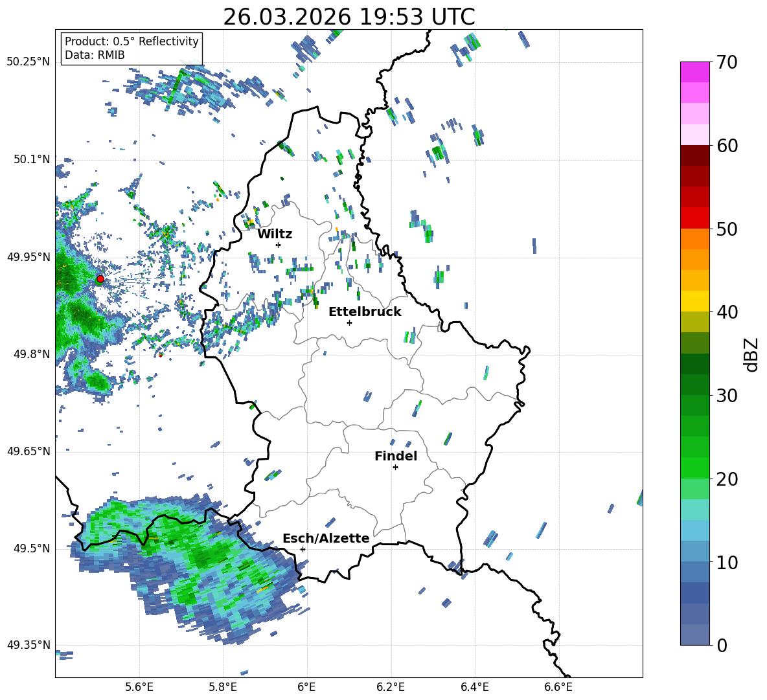Click the Findel station cross marker
Viewport: 767px width, 700px height.
click(x=395, y=468)
